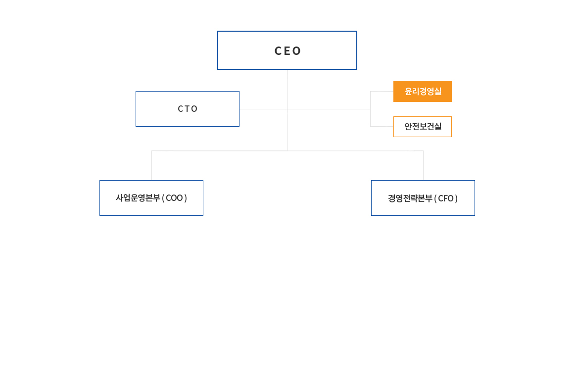Image resolution: width=574 pixels, height=392 pixels.
Task: Click the 경영전략본부 Korean text
Action: pyautogui.click(x=410, y=198)
